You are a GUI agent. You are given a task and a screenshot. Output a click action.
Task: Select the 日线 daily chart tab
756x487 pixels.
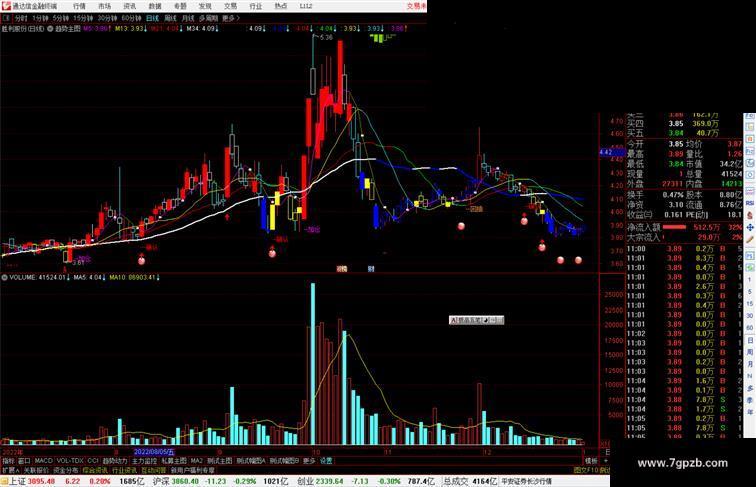[152, 18]
